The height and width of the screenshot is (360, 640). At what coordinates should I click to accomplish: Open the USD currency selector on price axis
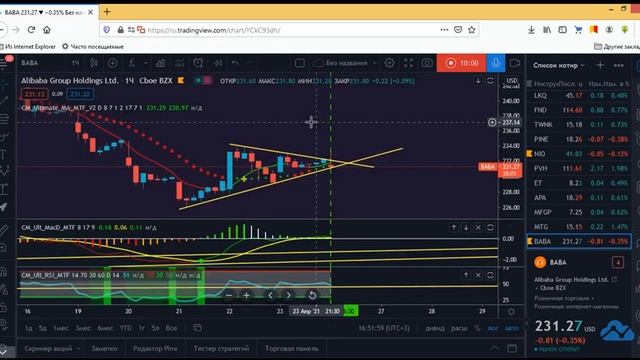click(x=511, y=80)
